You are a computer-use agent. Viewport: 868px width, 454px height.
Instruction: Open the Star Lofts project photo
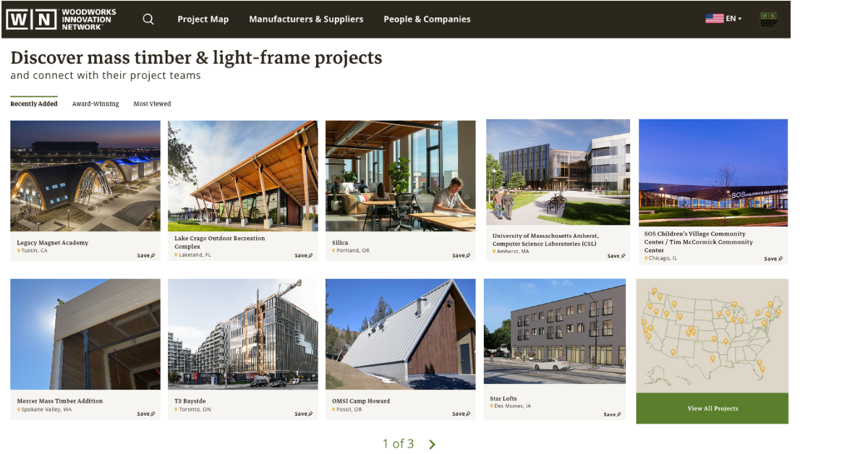click(x=555, y=331)
